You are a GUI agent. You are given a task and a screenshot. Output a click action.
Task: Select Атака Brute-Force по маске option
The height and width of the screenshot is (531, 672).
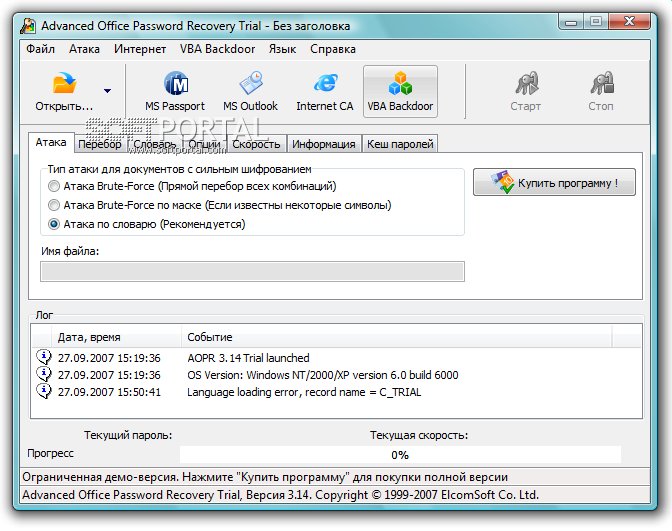point(54,205)
